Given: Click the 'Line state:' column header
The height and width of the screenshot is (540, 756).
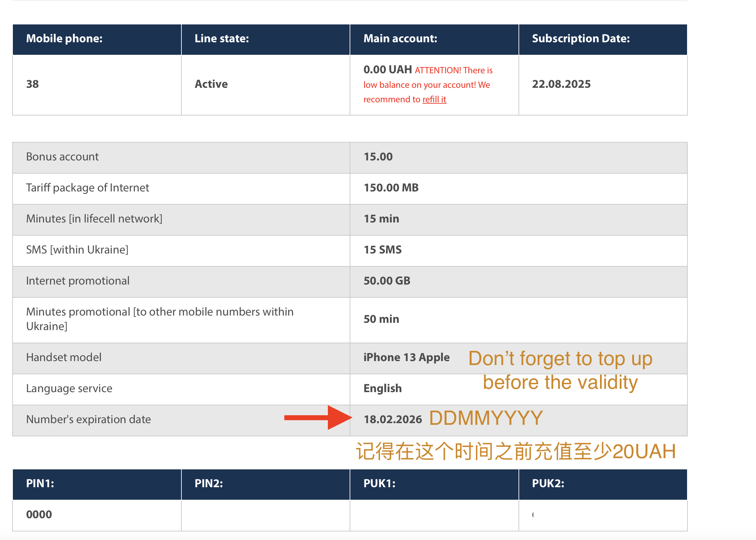Looking at the screenshot, I should (x=222, y=39).
